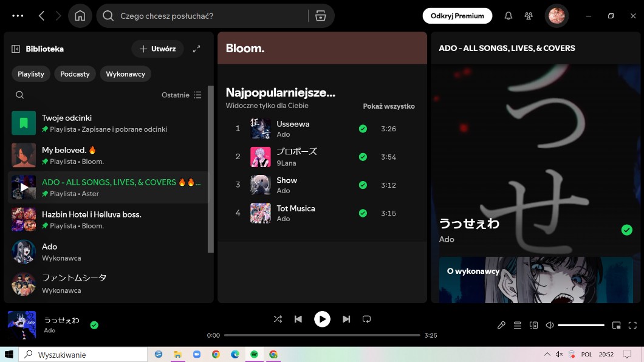Open the mini player icon
Screen dimensions: 644x362
click(616, 325)
